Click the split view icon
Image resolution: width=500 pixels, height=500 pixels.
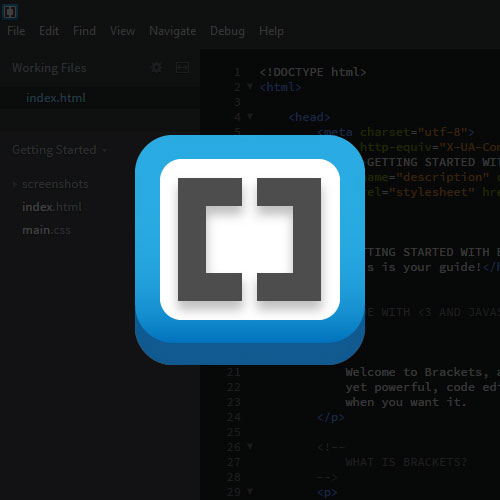pyautogui.click(x=182, y=68)
